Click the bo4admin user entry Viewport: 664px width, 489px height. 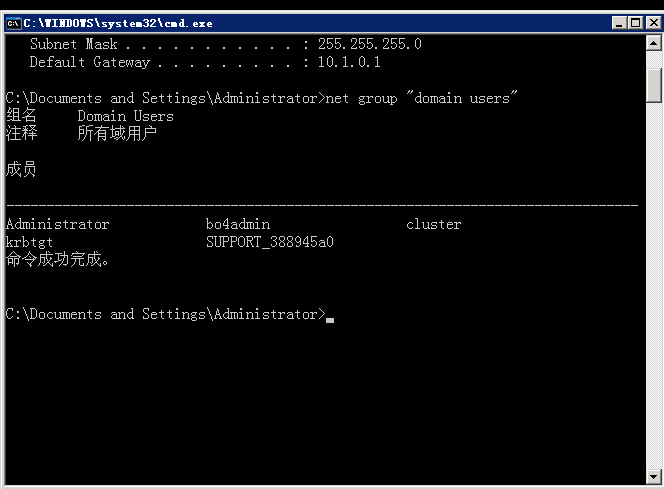pyautogui.click(x=238, y=224)
